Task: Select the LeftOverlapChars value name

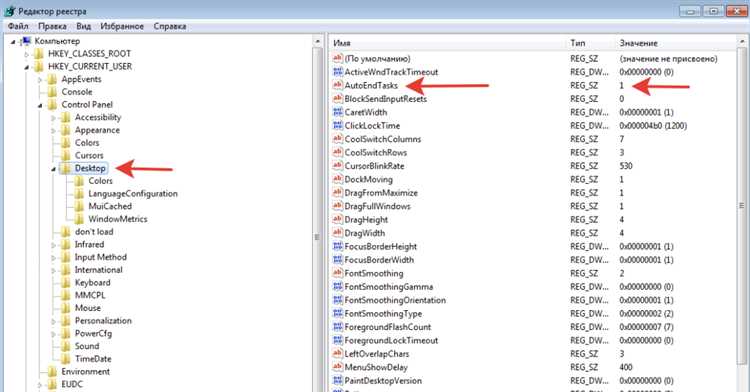Action: (x=377, y=353)
